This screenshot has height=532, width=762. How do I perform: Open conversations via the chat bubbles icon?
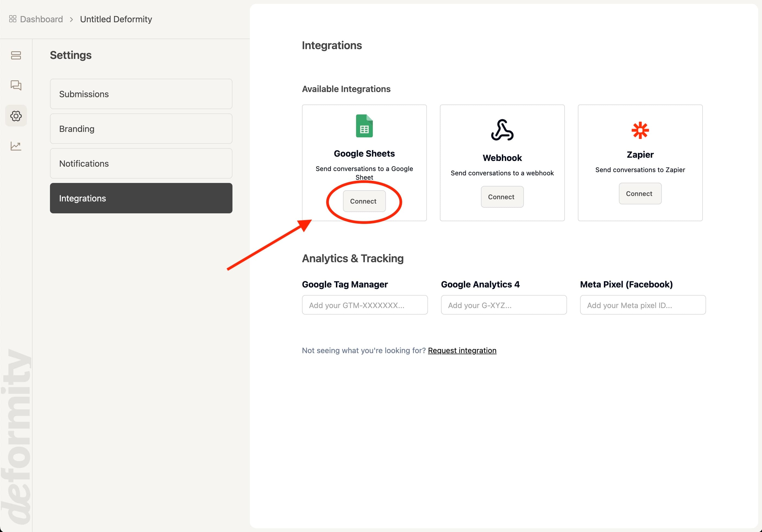[16, 85]
